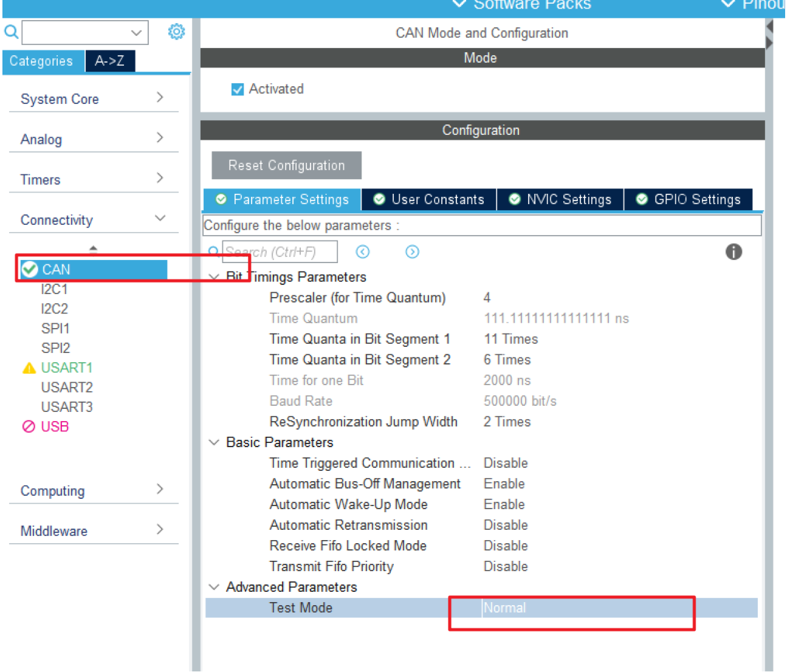
Task: Expand the Computing category
Action: [x=160, y=489]
